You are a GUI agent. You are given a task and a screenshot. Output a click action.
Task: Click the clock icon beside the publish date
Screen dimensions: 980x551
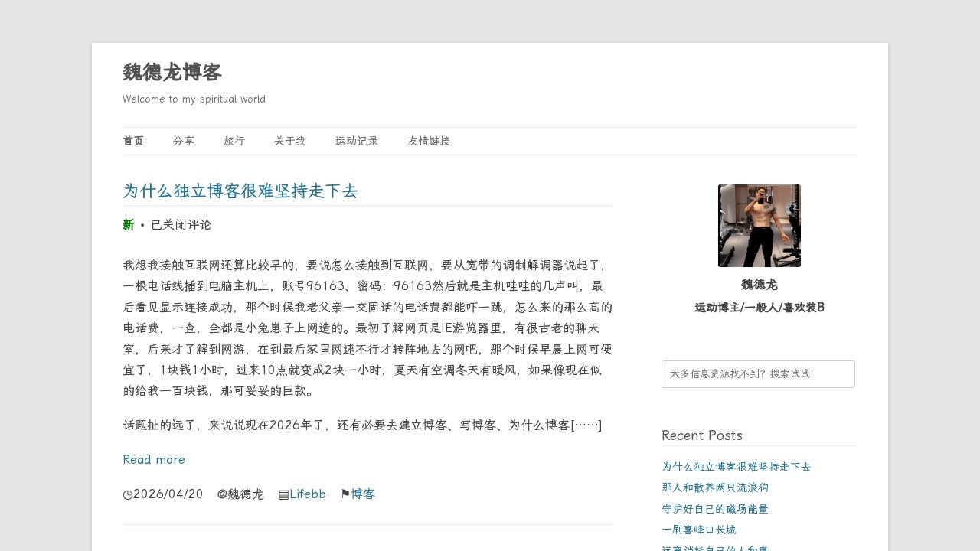point(127,494)
